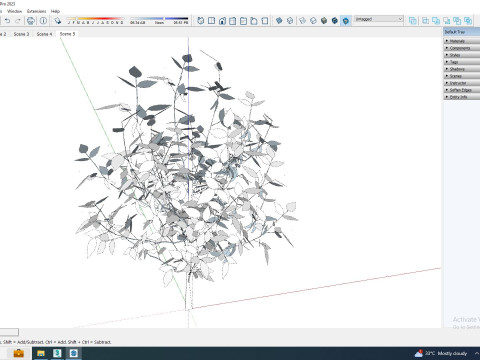
Task: Select the Bottom view icon
Action: click(x=265, y=21)
